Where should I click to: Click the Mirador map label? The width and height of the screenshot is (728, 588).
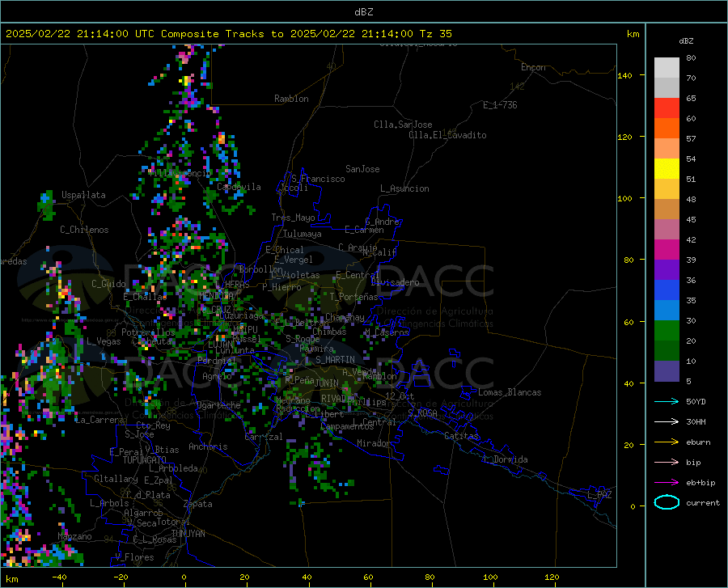pos(374,443)
